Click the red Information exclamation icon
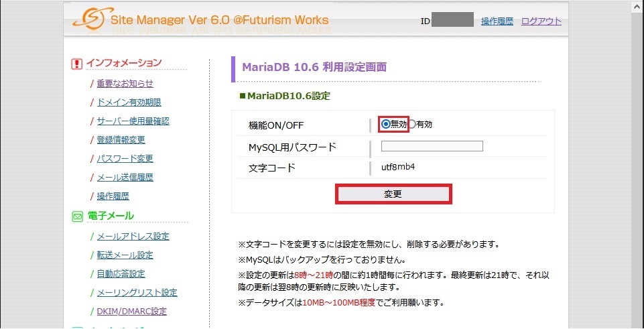644x329 pixels. pyautogui.click(x=77, y=64)
